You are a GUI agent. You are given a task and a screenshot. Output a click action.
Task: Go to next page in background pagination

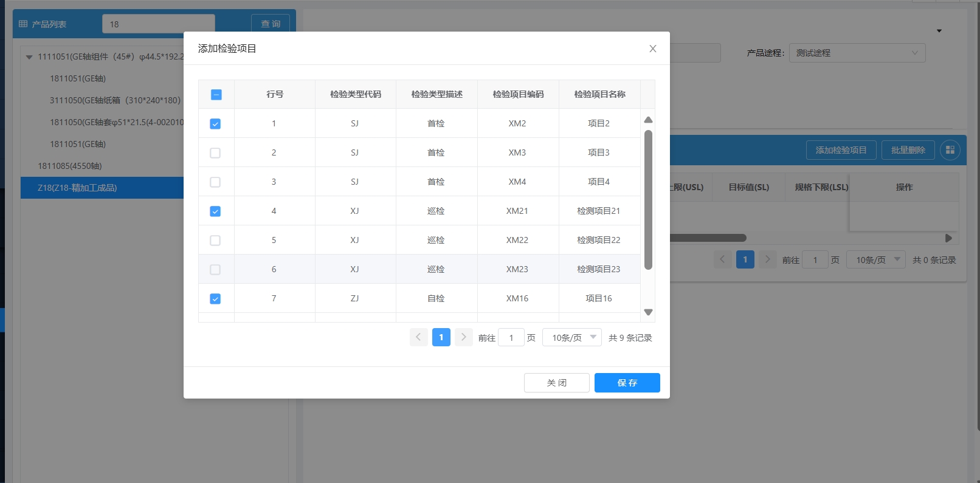coord(768,259)
